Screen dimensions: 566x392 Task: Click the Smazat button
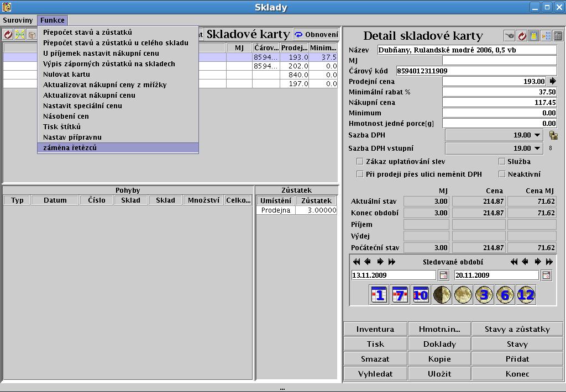point(375,359)
